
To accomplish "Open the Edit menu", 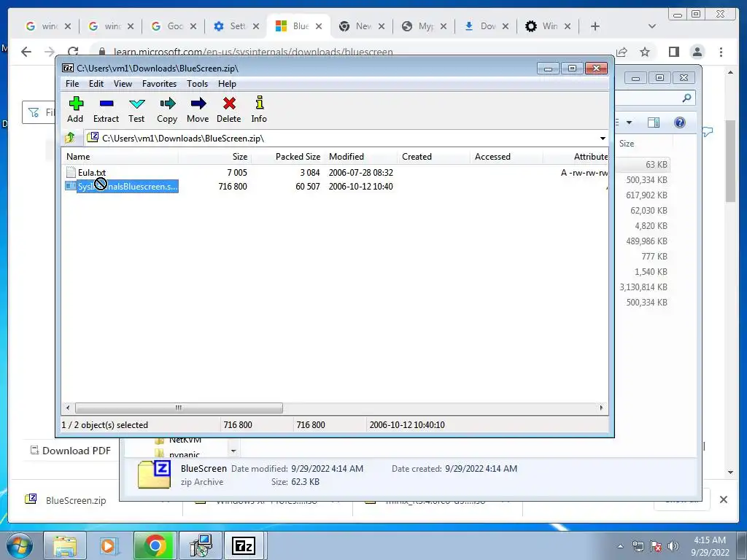I will [96, 84].
